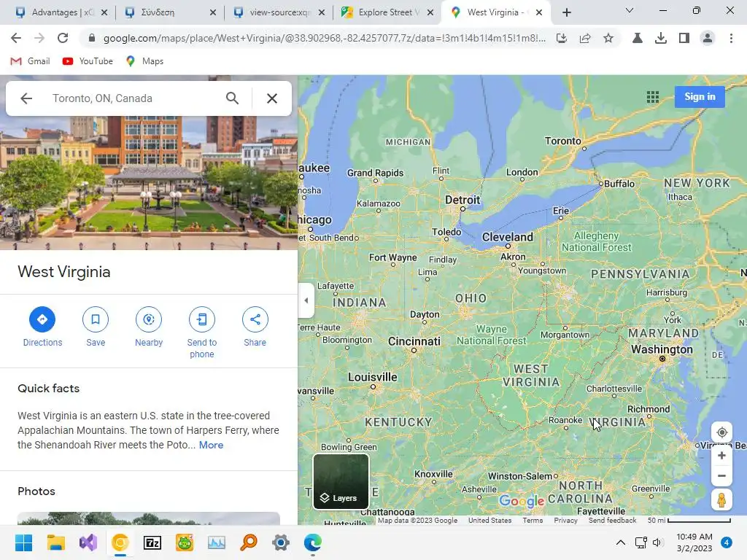Image resolution: width=747 pixels, height=560 pixels.
Task: Open the Layers map switcher
Action: point(341,481)
